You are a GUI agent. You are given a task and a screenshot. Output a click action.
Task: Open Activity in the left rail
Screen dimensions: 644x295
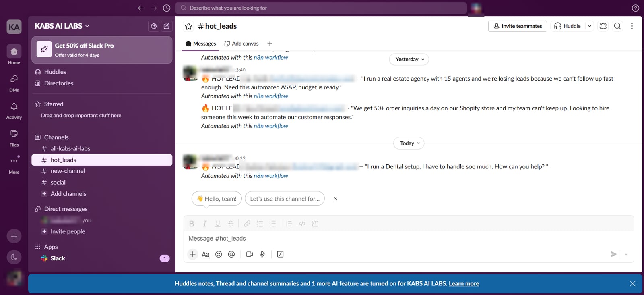coord(14,111)
